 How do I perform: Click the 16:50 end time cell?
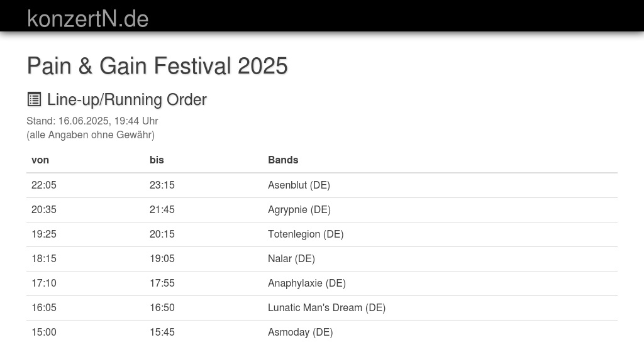tap(162, 307)
